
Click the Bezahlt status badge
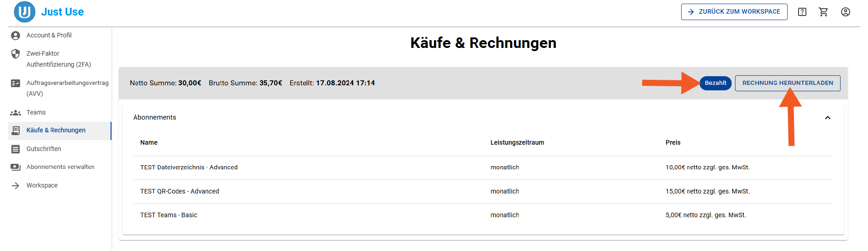tap(715, 83)
